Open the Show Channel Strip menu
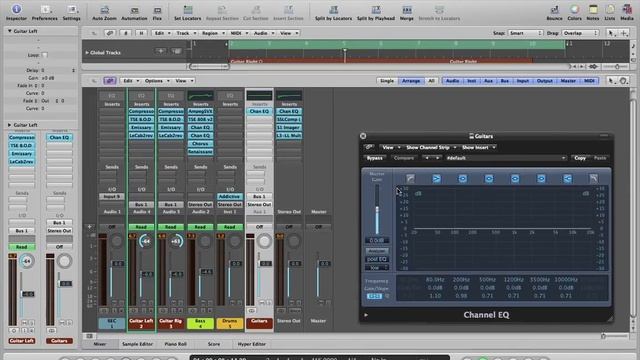 pyautogui.click(x=431, y=147)
